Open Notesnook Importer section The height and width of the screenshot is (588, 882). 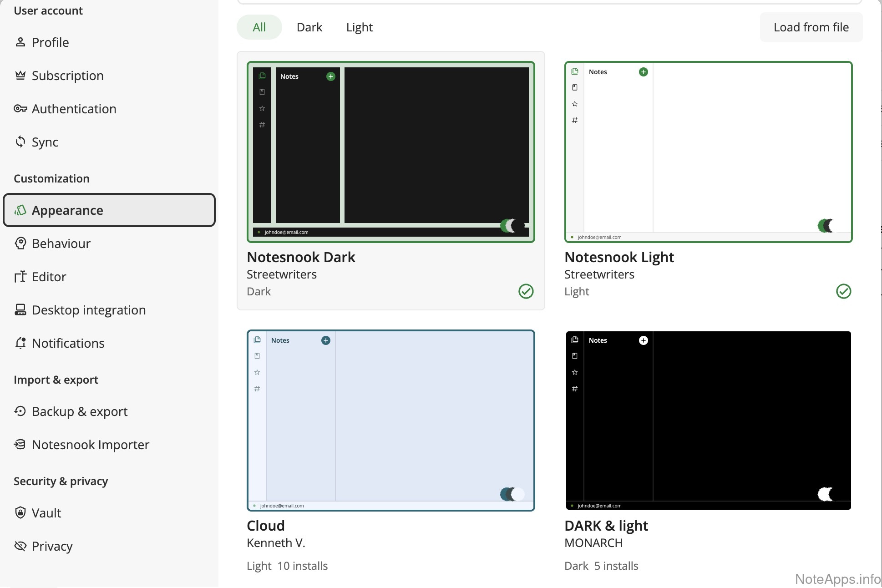tap(90, 445)
